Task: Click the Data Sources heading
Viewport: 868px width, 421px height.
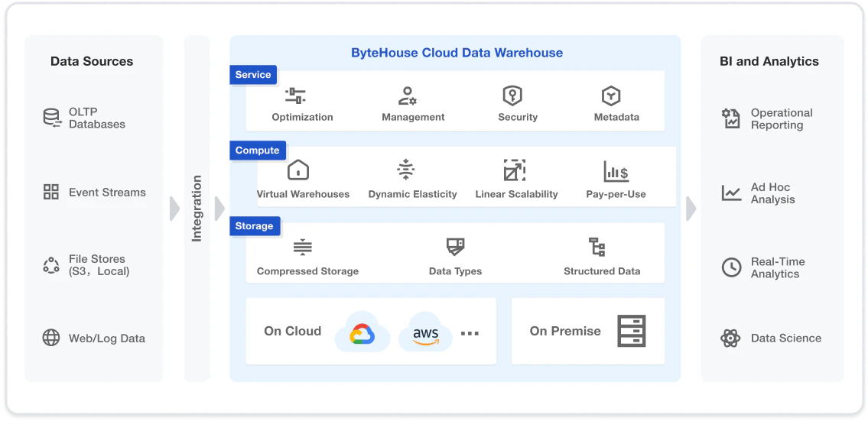Action: tap(92, 61)
